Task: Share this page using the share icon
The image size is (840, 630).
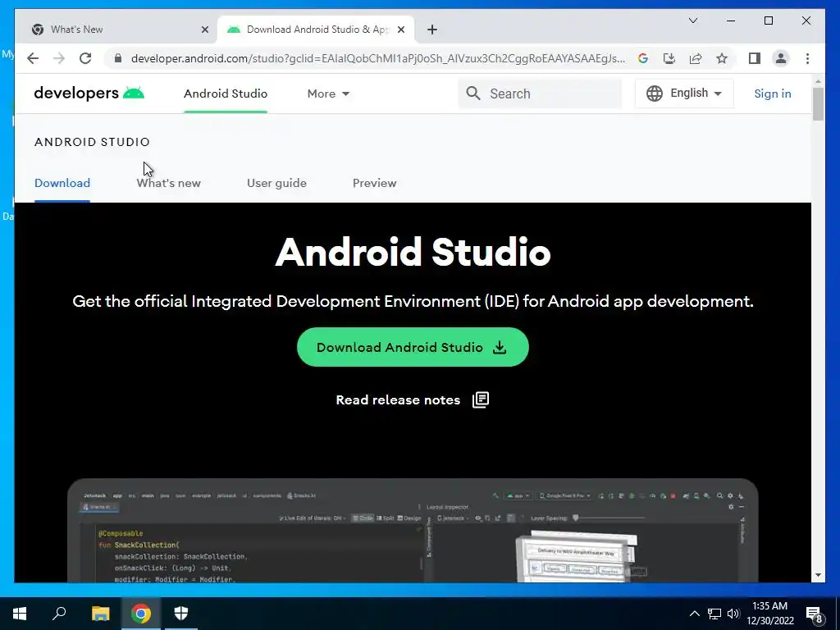Action: [x=696, y=58]
